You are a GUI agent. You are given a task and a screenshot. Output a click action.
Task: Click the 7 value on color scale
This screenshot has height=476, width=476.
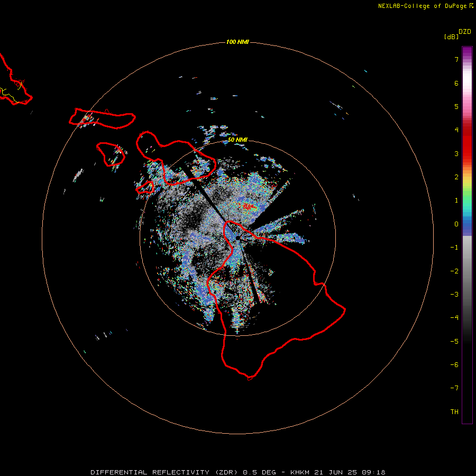tap(456, 59)
